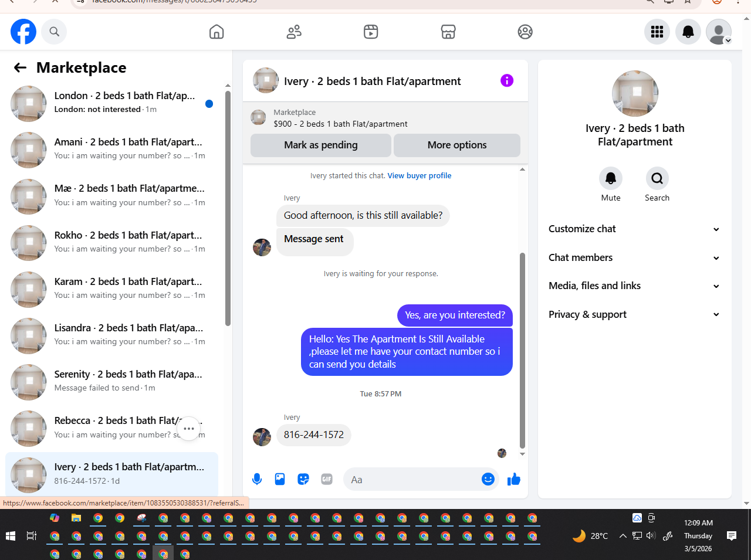
Task: Open the emoji picker in message box
Action: (x=488, y=479)
